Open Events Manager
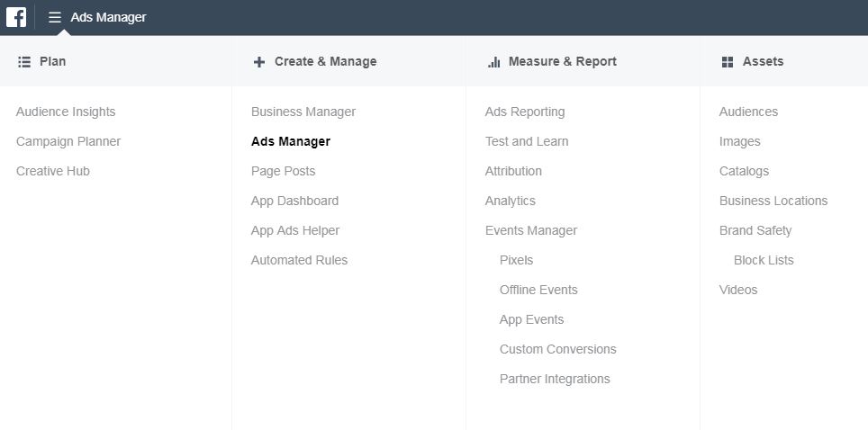Screen dimensions: 868x430 [531, 231]
